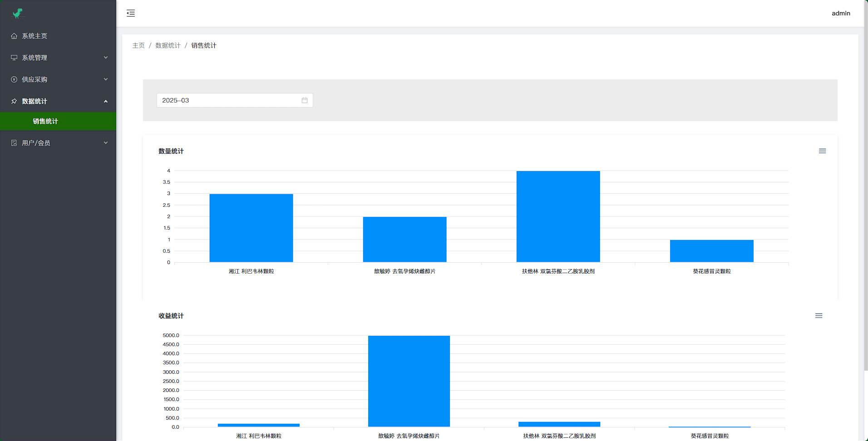
Task: Toggle sidebar collapse hamburger icon
Action: [x=131, y=13]
